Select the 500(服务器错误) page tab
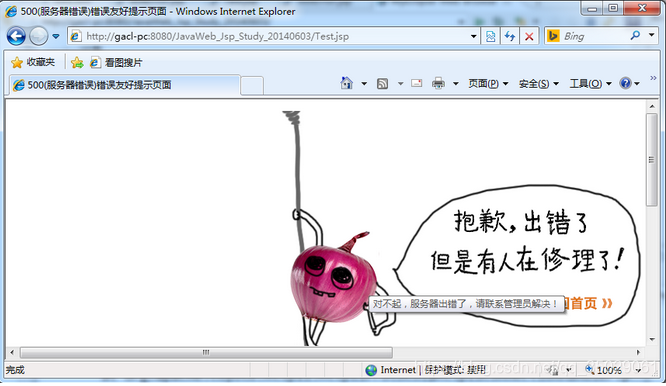This screenshot has height=386, width=666. click(x=124, y=85)
